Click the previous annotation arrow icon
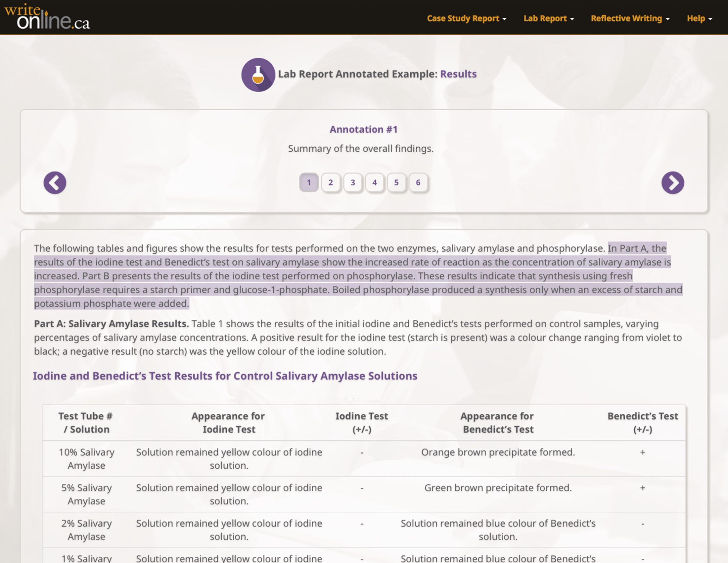Viewport: 728px width, 563px height. pos(55,183)
